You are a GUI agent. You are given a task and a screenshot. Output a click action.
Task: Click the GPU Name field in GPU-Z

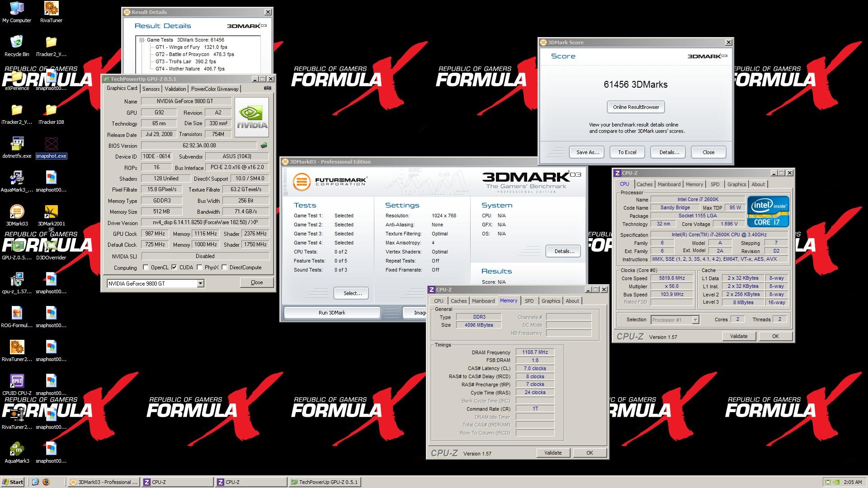(x=186, y=101)
